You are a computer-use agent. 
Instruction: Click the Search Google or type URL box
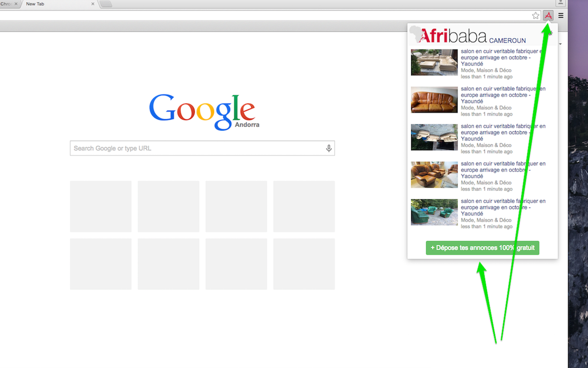(202, 148)
